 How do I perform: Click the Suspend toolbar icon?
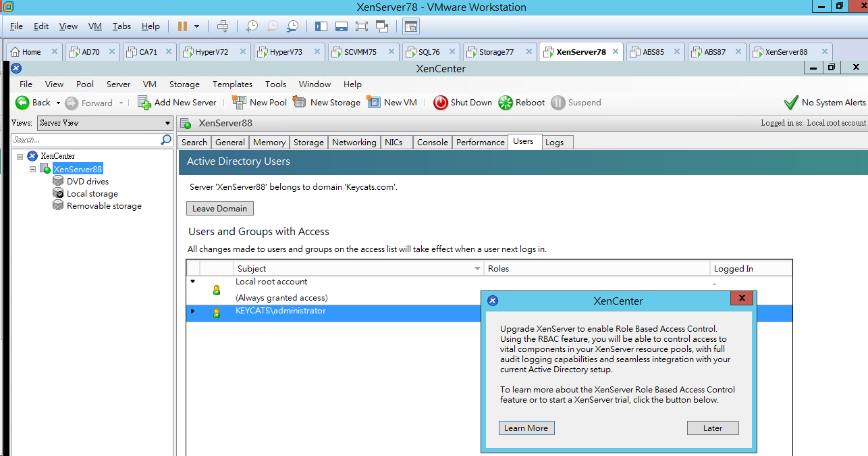pos(558,103)
